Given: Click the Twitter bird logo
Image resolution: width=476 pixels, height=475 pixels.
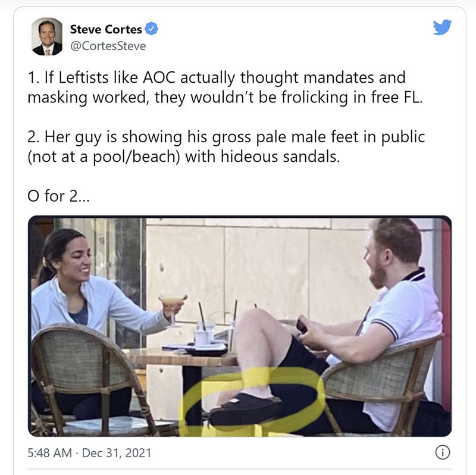Looking at the screenshot, I should (442, 27).
